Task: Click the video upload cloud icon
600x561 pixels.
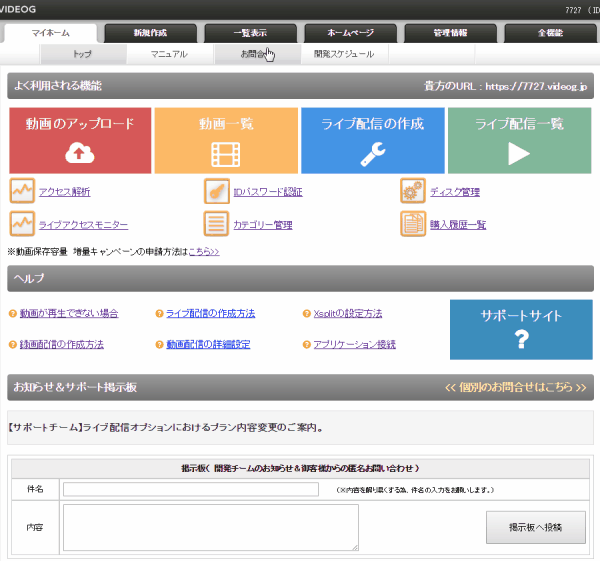Action: click(x=79, y=153)
